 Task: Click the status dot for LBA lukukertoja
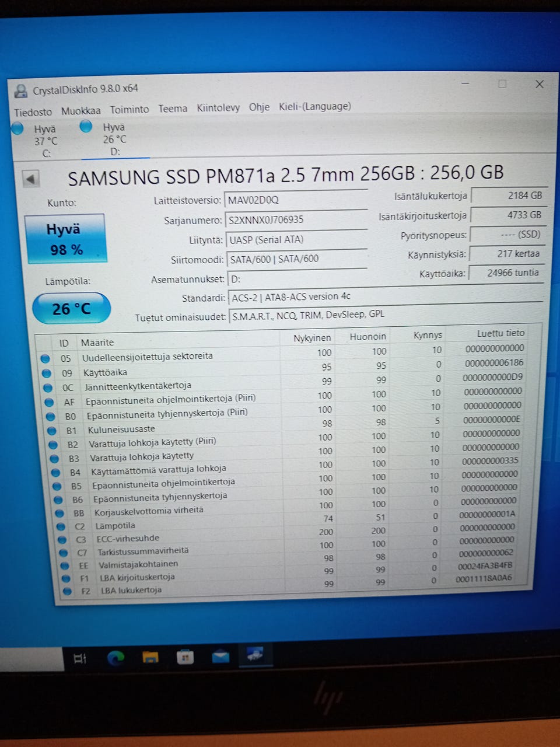click(x=67, y=591)
